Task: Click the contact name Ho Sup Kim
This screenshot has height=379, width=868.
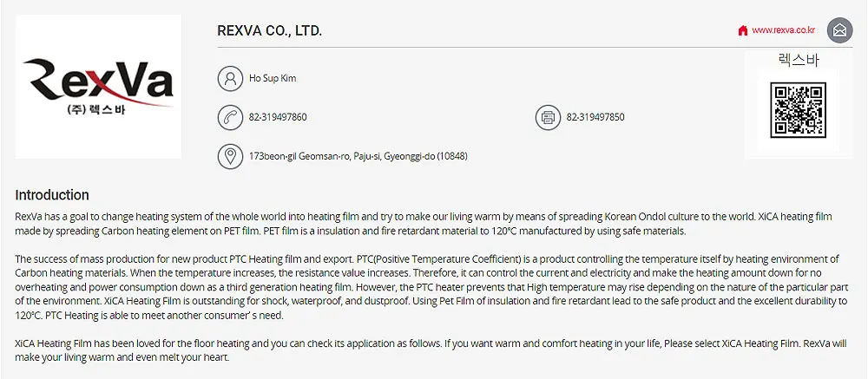Action: click(x=273, y=79)
